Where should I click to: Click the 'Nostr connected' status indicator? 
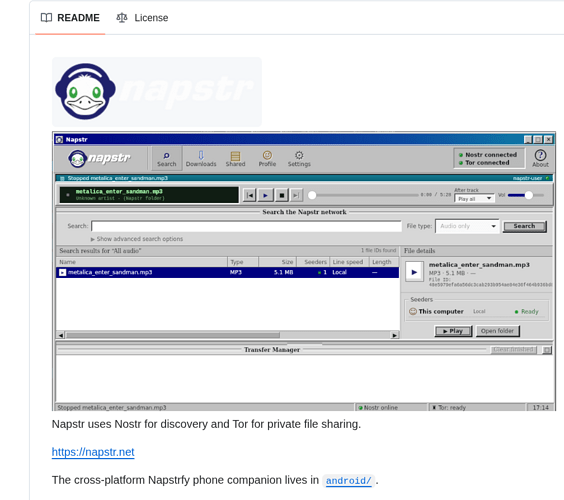tap(488, 155)
